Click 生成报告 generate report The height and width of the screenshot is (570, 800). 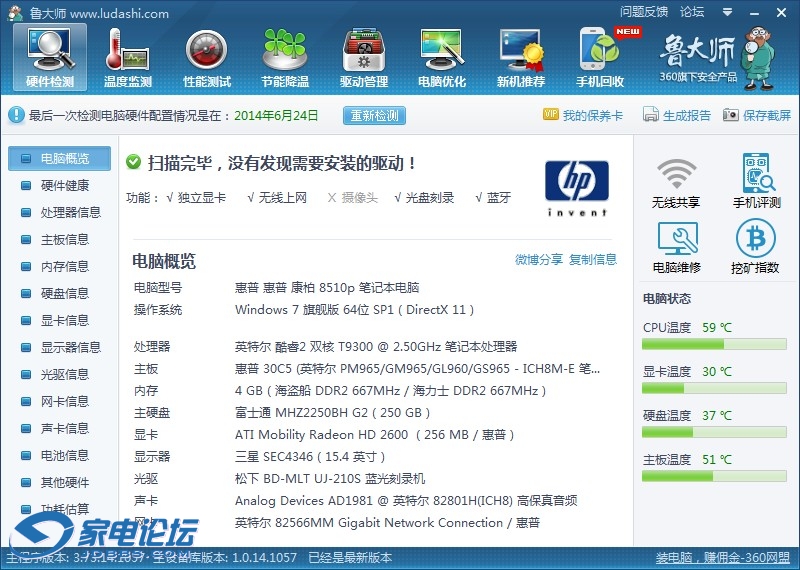[687, 115]
